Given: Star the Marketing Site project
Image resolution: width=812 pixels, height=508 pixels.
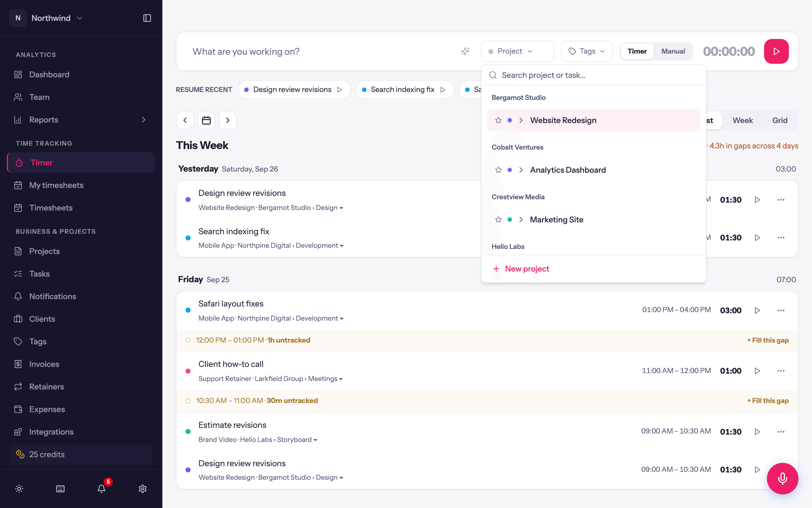Looking at the screenshot, I should point(498,220).
